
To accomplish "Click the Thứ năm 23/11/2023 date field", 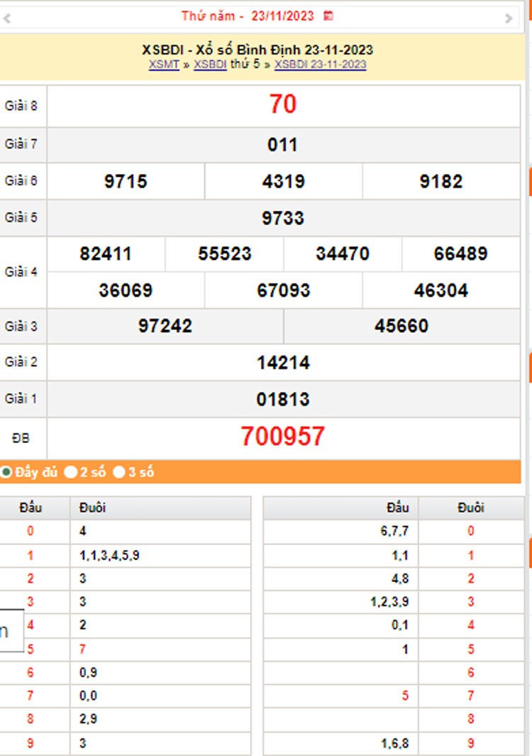I will [x=247, y=16].
